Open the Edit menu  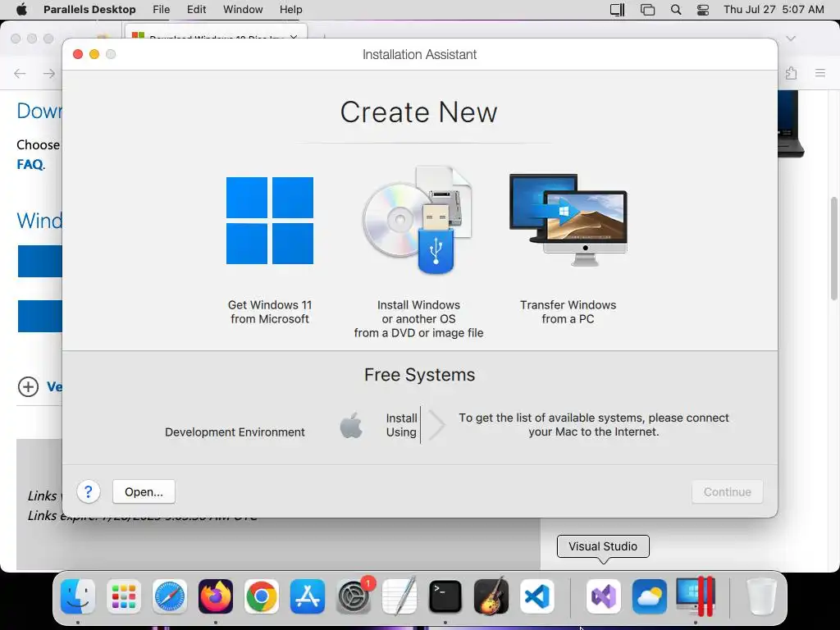coord(197,10)
